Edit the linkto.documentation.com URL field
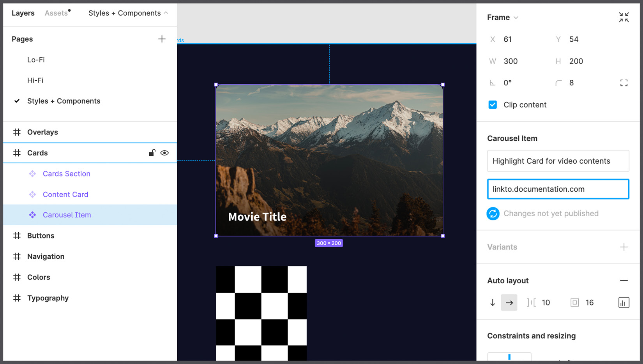The image size is (643, 364). 558,189
